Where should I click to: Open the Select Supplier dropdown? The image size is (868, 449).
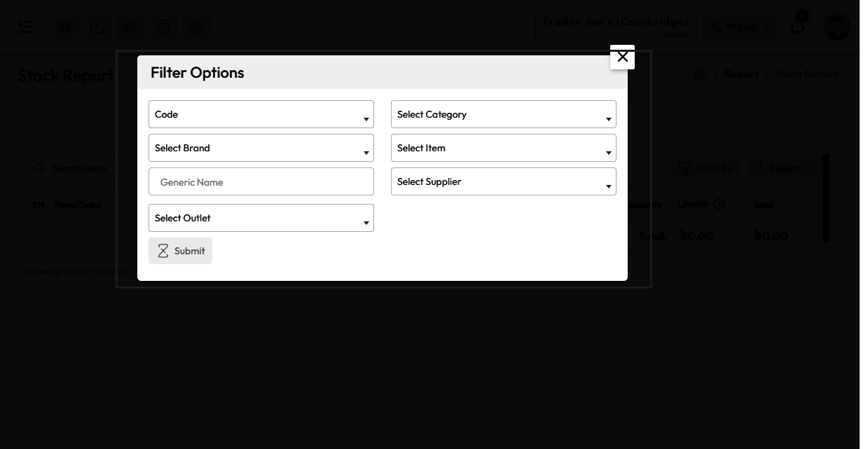click(x=504, y=181)
